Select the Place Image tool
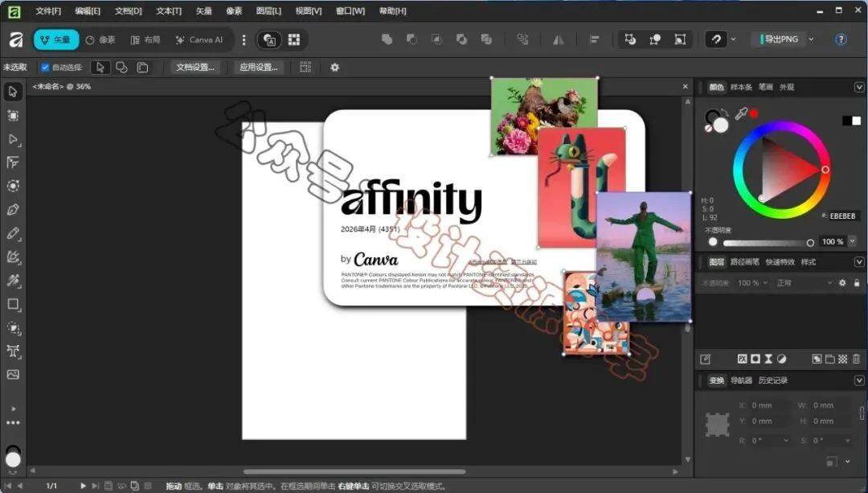The height and width of the screenshot is (493, 868). tap(13, 375)
